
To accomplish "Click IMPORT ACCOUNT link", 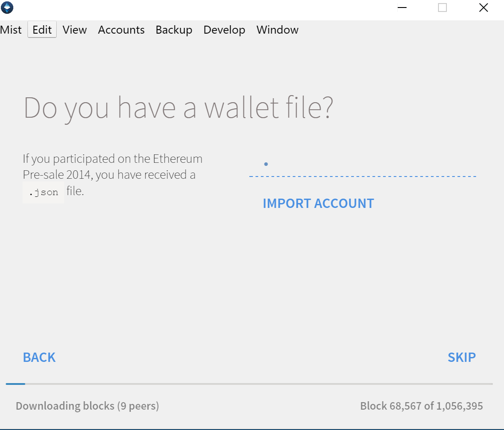I will coord(318,203).
